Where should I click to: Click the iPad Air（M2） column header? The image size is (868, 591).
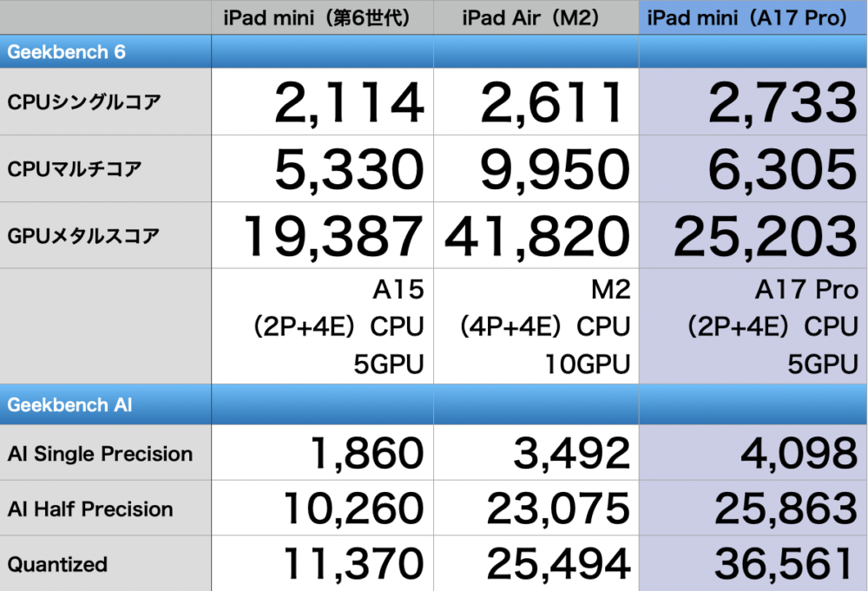(536, 17)
